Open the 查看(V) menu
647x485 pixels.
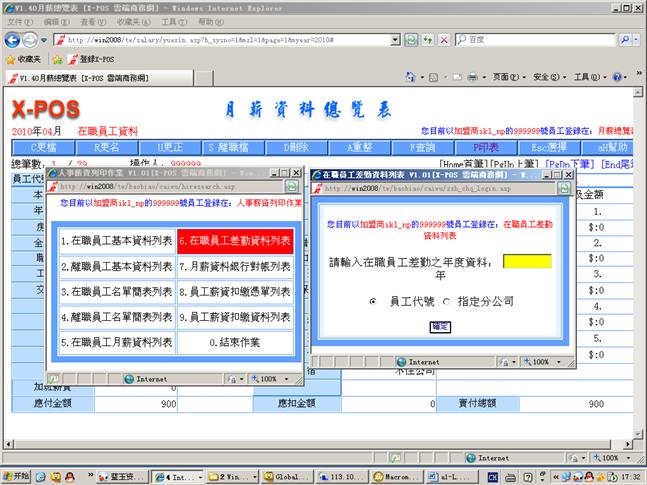(x=94, y=21)
